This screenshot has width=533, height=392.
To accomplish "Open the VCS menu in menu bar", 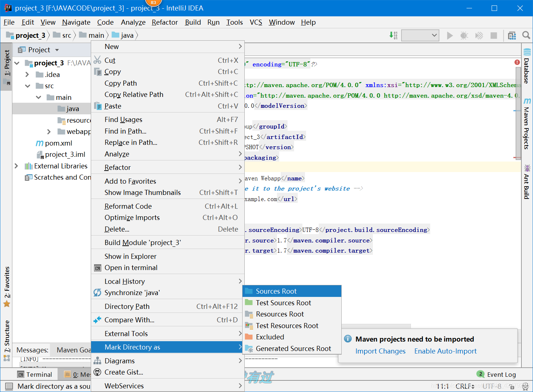I will (x=256, y=22).
